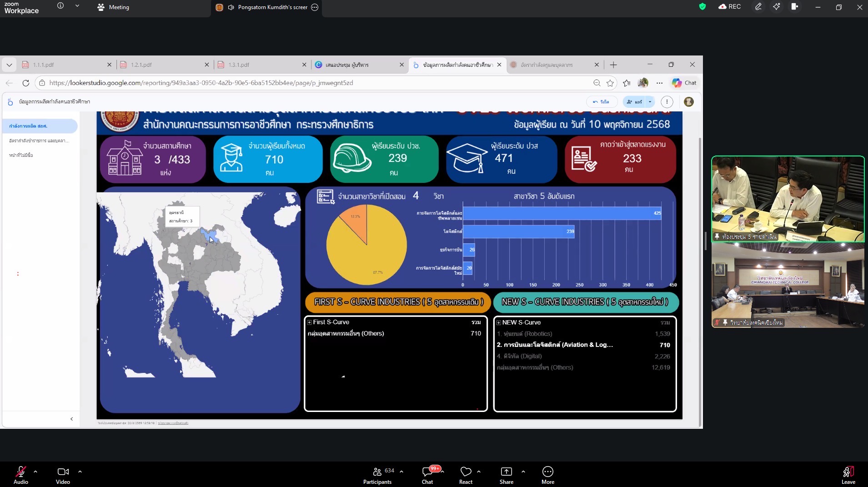Expand the NEW S-Curve table row
The image size is (868, 487).
tap(499, 323)
